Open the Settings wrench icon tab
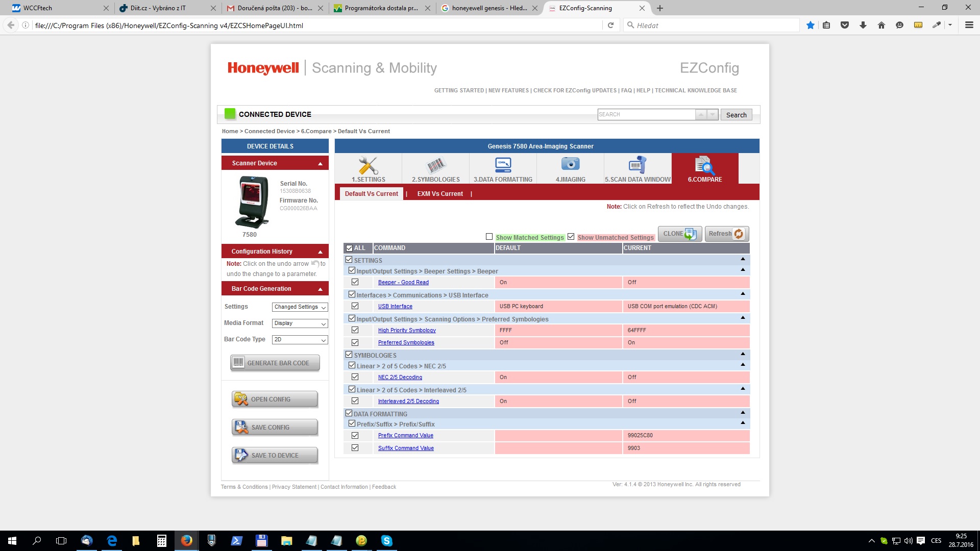Image resolution: width=980 pixels, height=551 pixels. 368,167
